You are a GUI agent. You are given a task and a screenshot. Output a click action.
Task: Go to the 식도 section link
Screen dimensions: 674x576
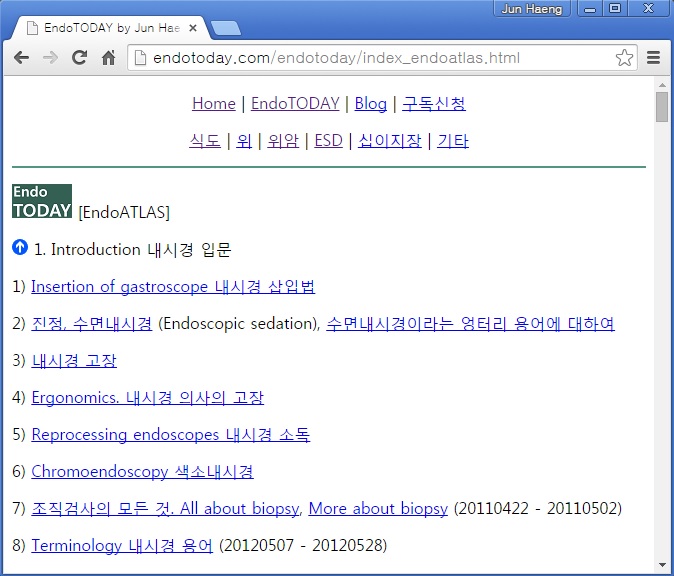[205, 141]
